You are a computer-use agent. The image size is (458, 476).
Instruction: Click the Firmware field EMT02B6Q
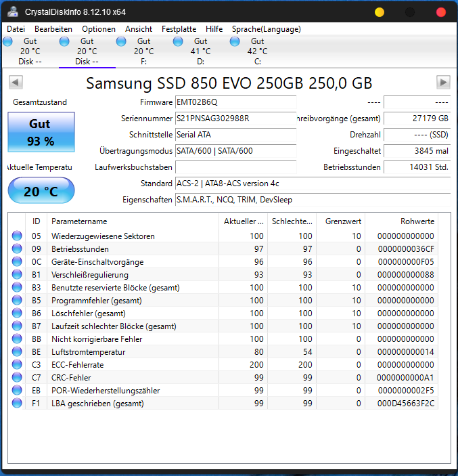pos(235,102)
